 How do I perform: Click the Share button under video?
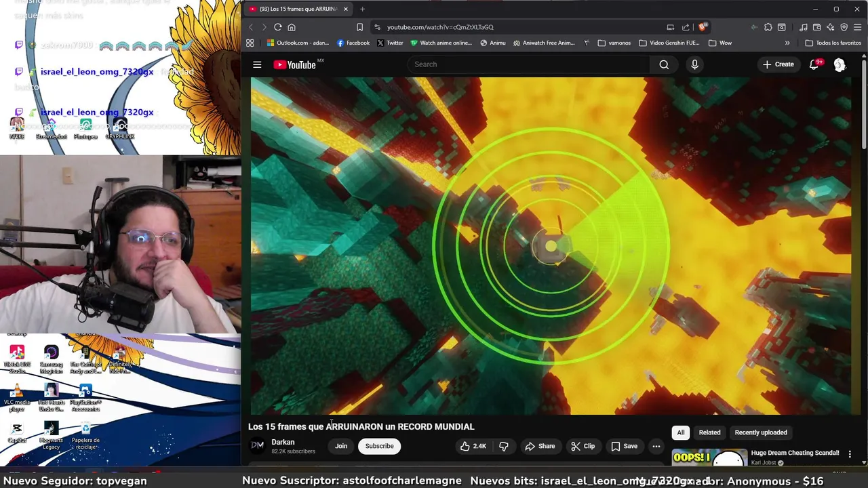point(540,446)
